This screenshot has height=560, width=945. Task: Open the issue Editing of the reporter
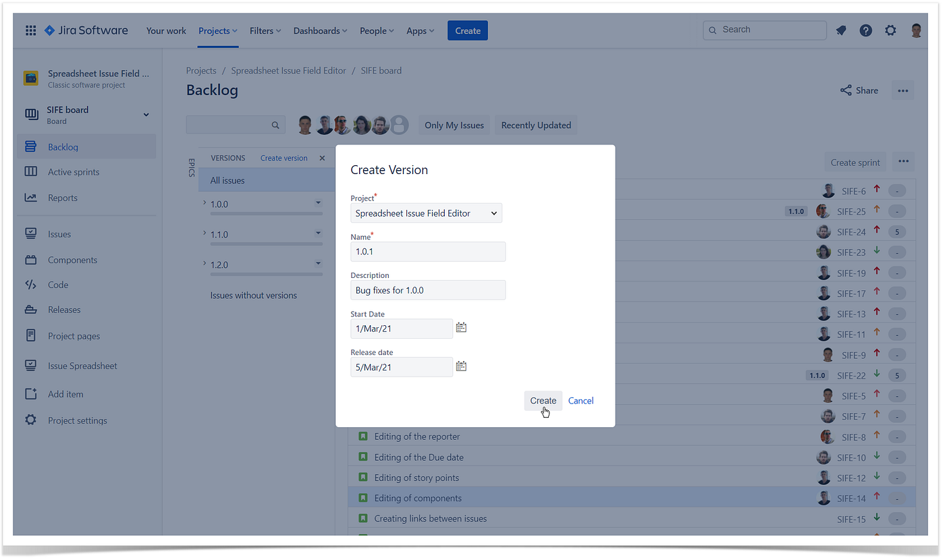pyautogui.click(x=417, y=437)
